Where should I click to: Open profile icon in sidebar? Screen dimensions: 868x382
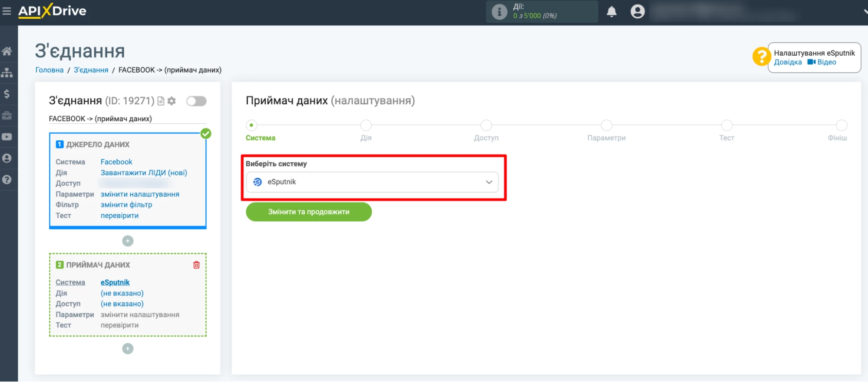pyautogui.click(x=7, y=158)
